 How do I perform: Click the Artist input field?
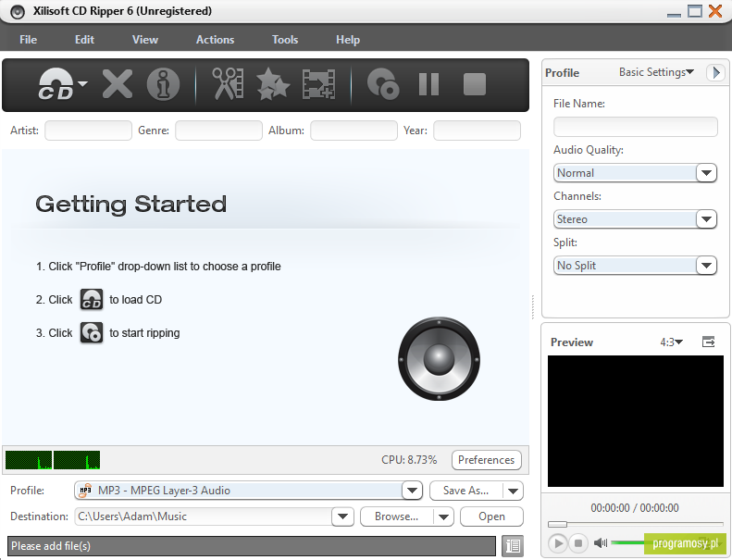coord(88,131)
